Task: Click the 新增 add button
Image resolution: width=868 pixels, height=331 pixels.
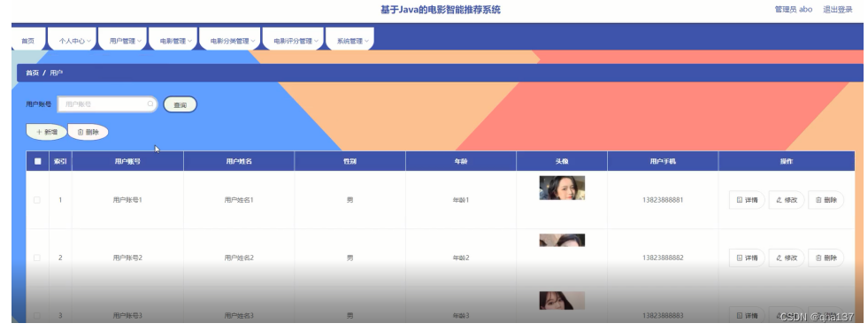Action: (47, 132)
